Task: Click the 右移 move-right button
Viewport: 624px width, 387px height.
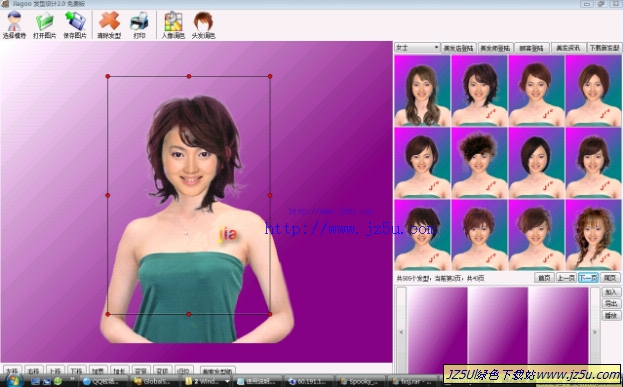Action: point(33,371)
